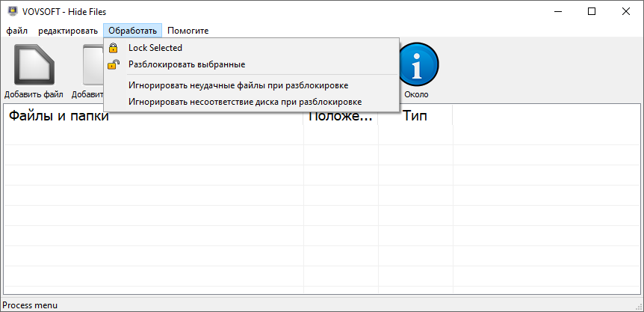Screen dimensions: 644x312
Task: Choose Lock Selected from the menu
Action: (251, 48)
